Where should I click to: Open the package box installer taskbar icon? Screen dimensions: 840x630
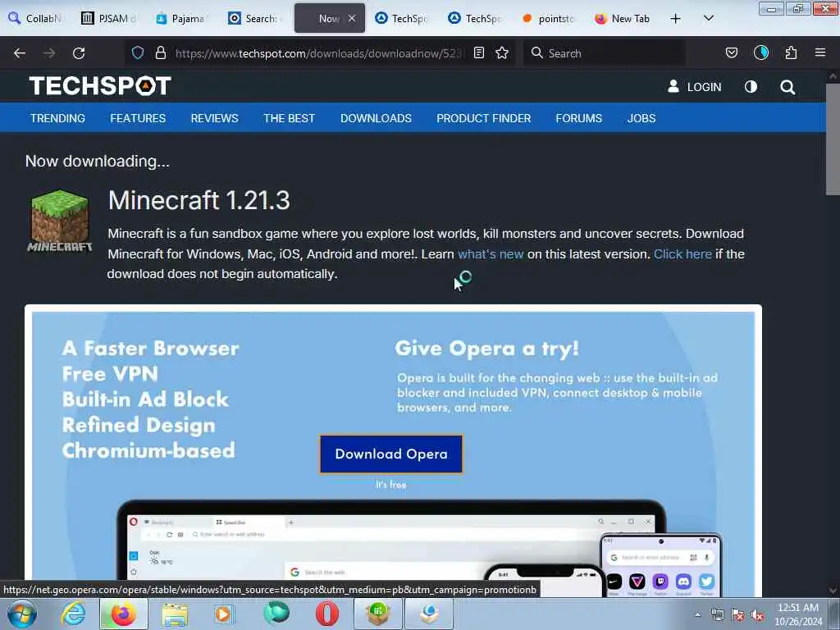(x=377, y=614)
